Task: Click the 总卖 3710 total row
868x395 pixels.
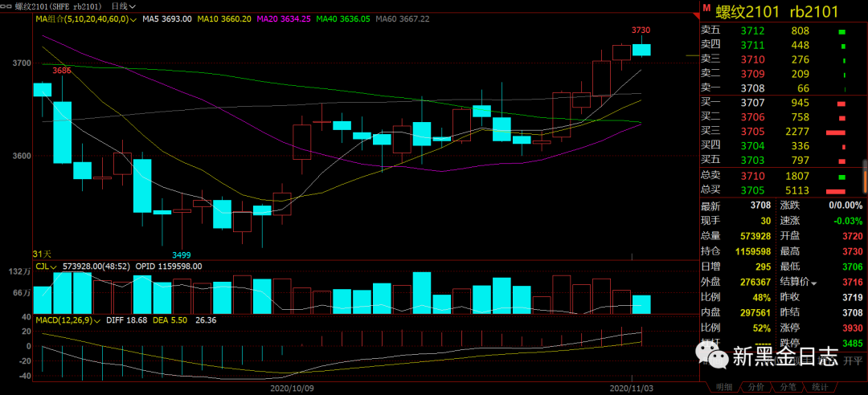Action: 782,177
